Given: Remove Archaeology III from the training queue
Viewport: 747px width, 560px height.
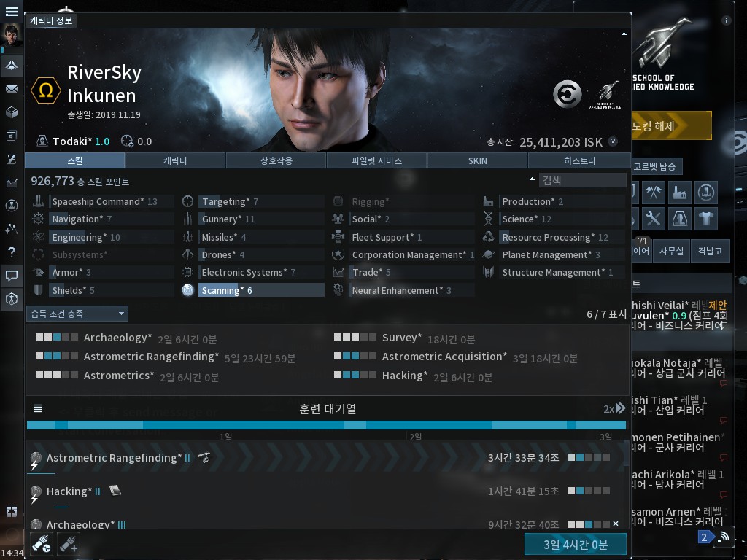Looking at the screenshot, I should point(616,524).
